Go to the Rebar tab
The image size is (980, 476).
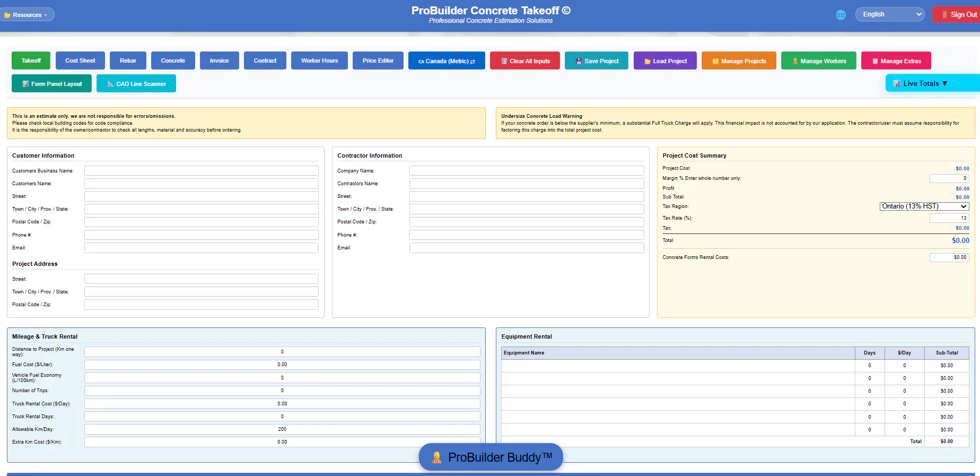pyautogui.click(x=128, y=60)
